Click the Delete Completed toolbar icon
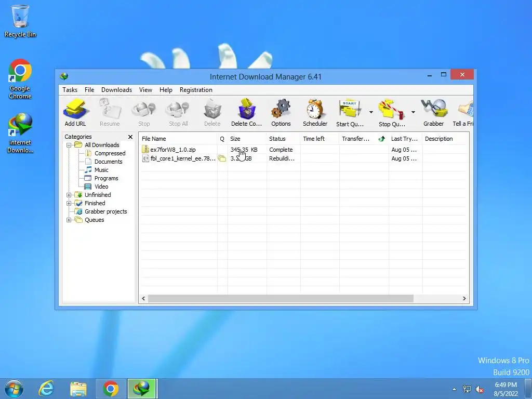The width and height of the screenshot is (532, 399). [x=247, y=113]
